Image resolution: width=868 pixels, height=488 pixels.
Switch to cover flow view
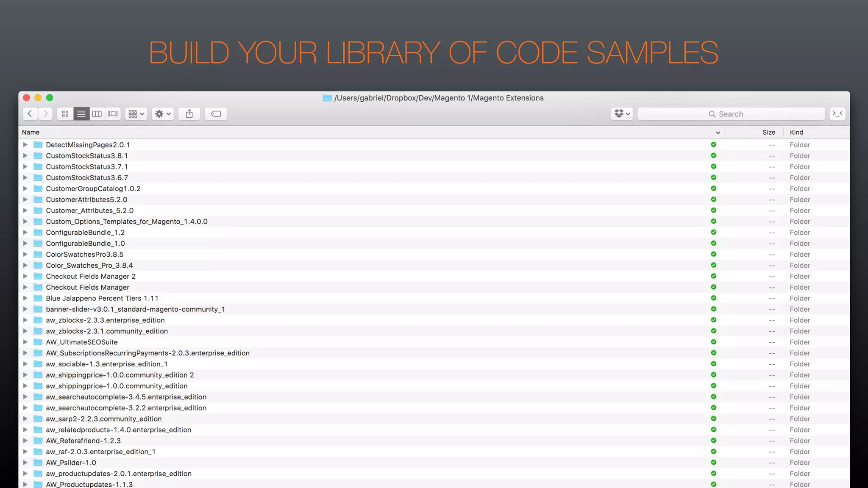click(x=113, y=114)
